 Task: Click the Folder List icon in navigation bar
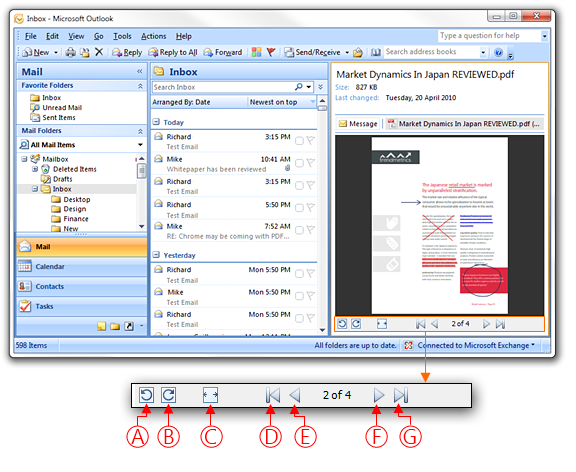pyautogui.click(x=115, y=327)
